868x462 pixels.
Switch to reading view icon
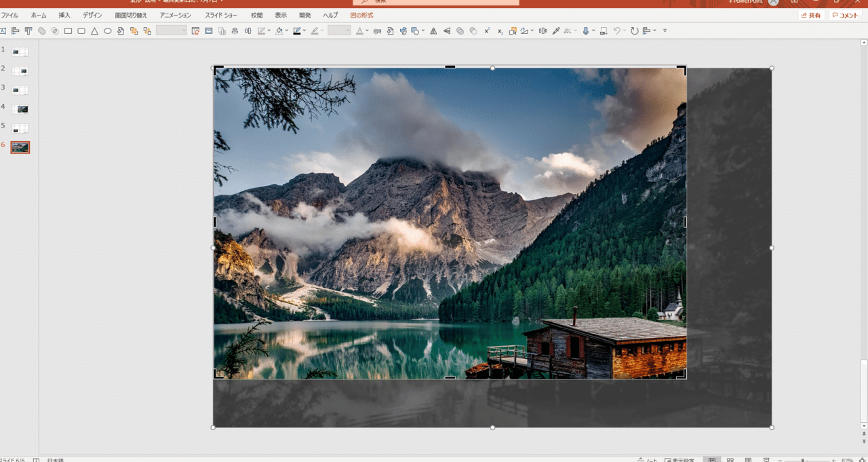748,459
